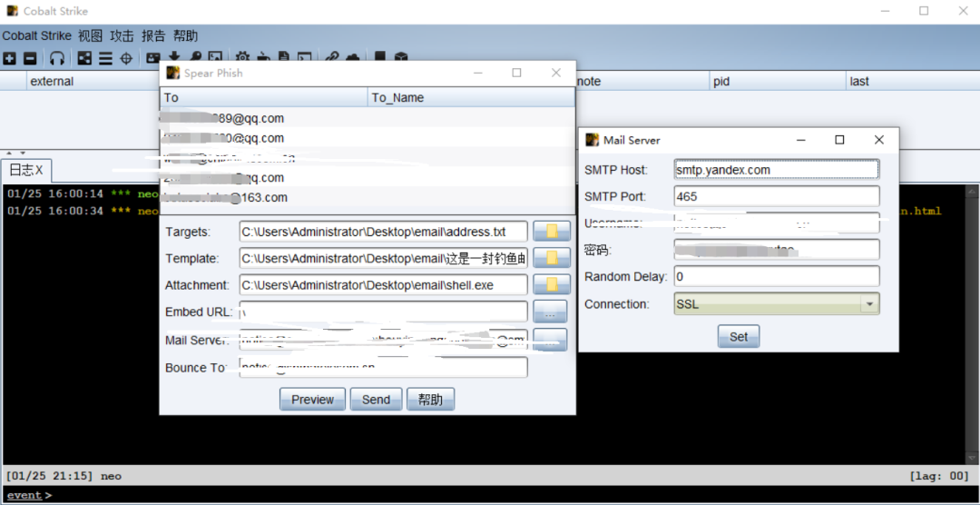The image size is (980, 505).
Task: Click the Set button in Mail Server
Action: click(738, 337)
